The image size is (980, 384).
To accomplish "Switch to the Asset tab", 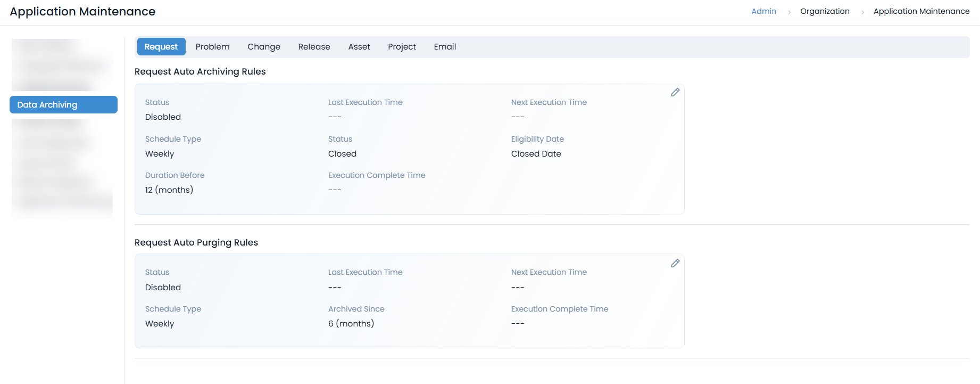I will pos(359,47).
